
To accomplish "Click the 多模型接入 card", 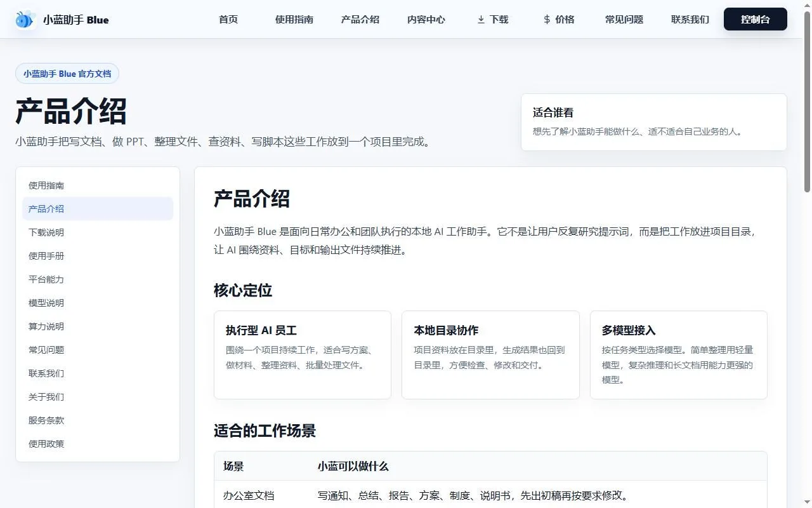I will tap(679, 355).
